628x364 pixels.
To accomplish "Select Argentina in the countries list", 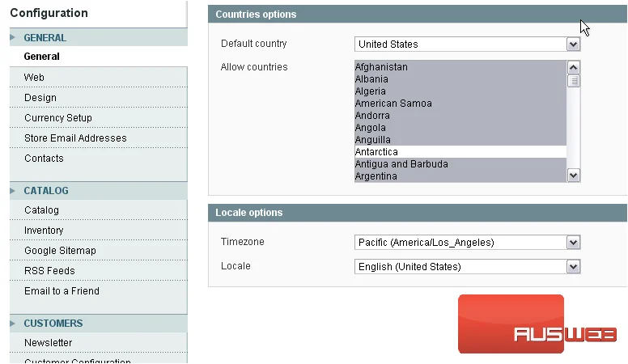I will pos(460,176).
